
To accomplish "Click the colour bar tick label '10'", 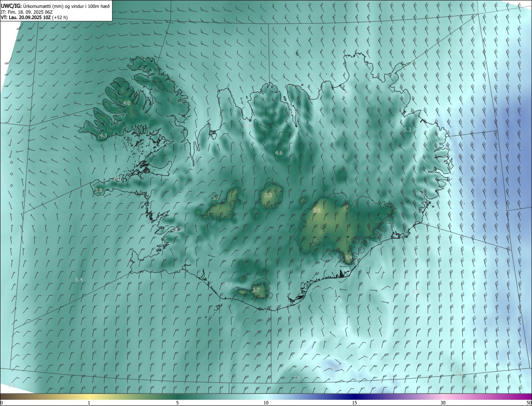I will pyautogui.click(x=266, y=403).
